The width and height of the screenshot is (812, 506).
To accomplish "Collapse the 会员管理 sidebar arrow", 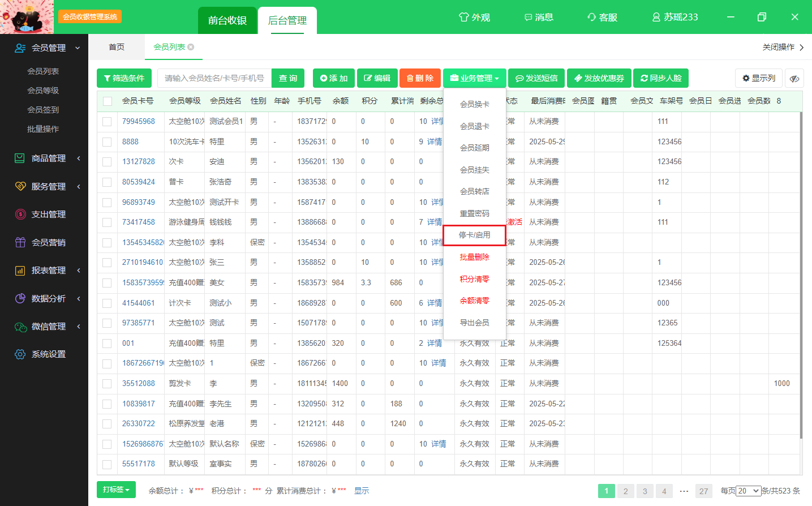I will (x=78, y=48).
